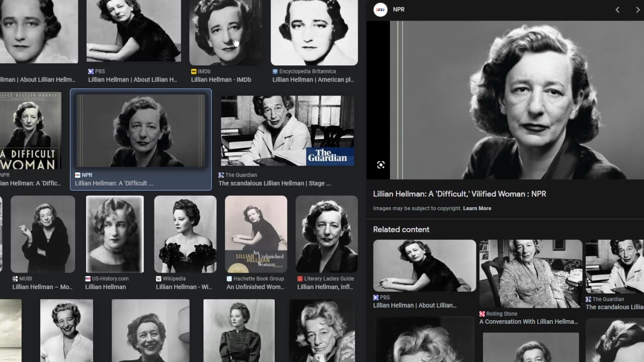
Task: Open 'Lillian Hellman | American pl...' Britannica title
Action: (x=313, y=80)
